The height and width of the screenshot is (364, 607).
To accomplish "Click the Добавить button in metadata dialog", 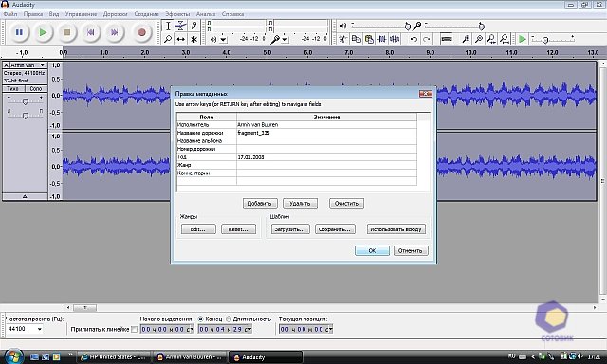I will click(x=260, y=203).
